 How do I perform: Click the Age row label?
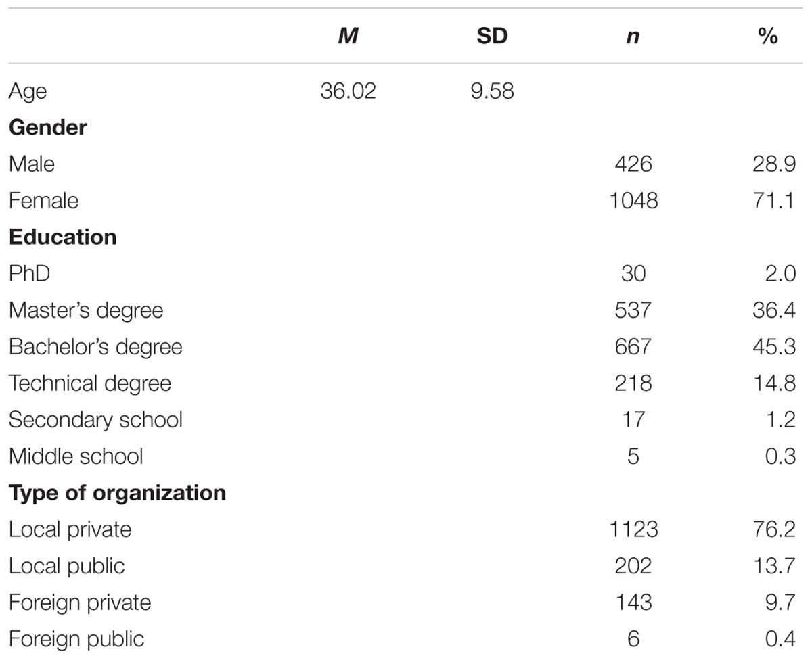tap(28, 92)
